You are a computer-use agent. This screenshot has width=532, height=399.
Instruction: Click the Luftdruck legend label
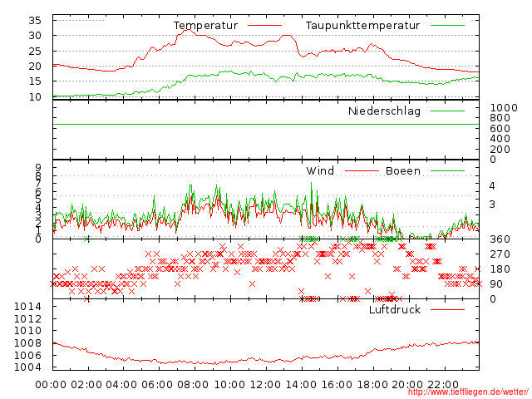point(395,309)
